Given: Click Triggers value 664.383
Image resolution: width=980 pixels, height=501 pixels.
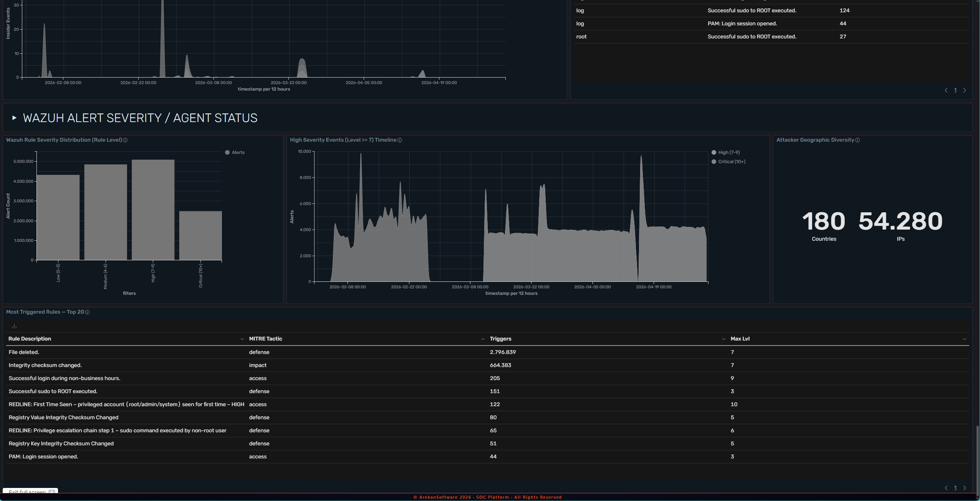Looking at the screenshot, I should coord(500,365).
